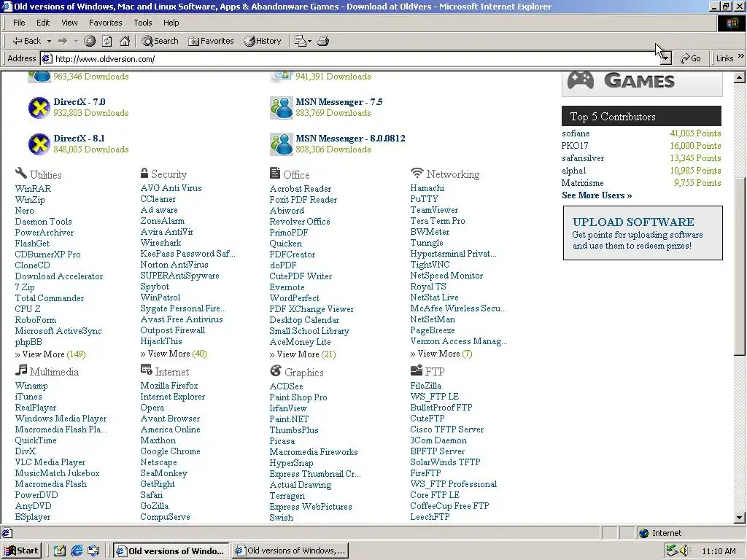This screenshot has width=747, height=560.
Task: Click DirectX 8.1 icon
Action: pos(39,144)
